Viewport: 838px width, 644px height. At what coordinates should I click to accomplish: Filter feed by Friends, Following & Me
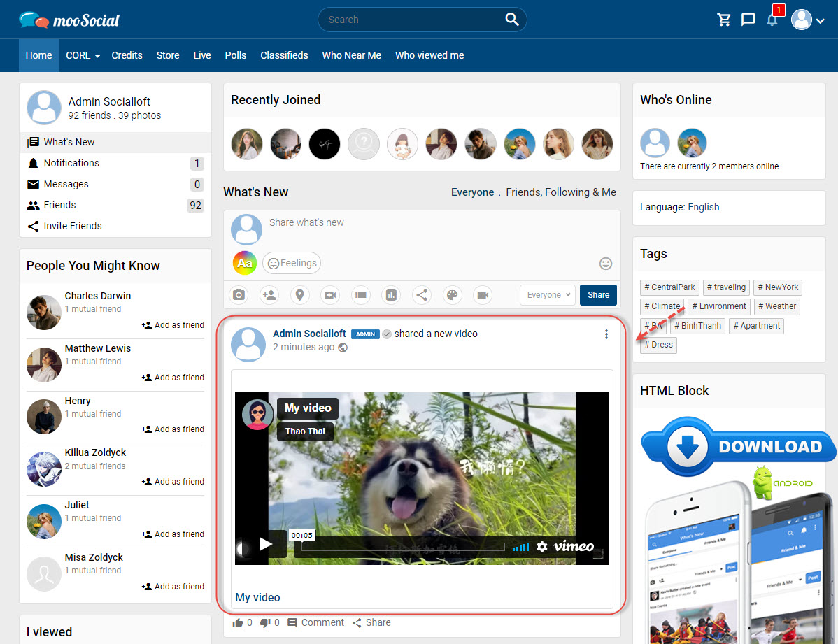[561, 192]
